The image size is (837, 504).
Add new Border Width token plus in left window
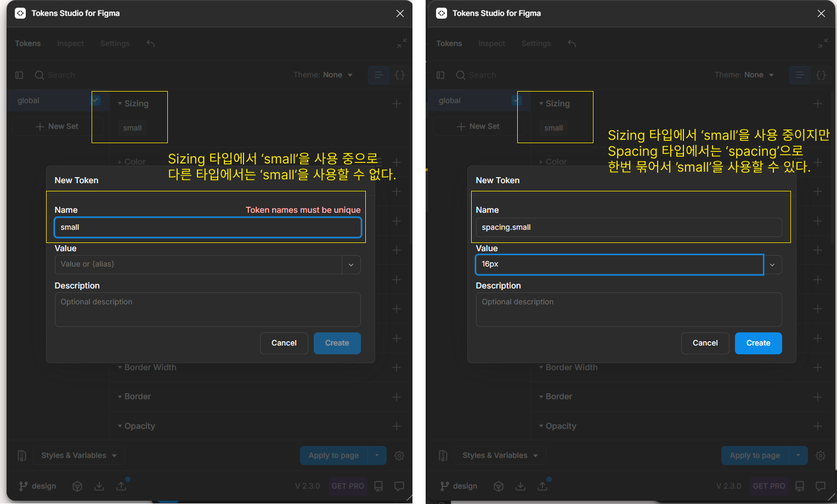pos(397,367)
